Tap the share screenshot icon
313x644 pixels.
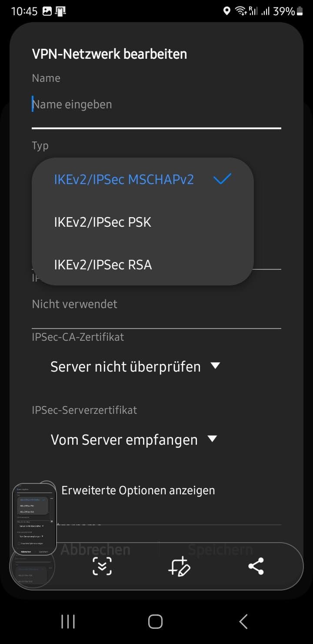256,566
